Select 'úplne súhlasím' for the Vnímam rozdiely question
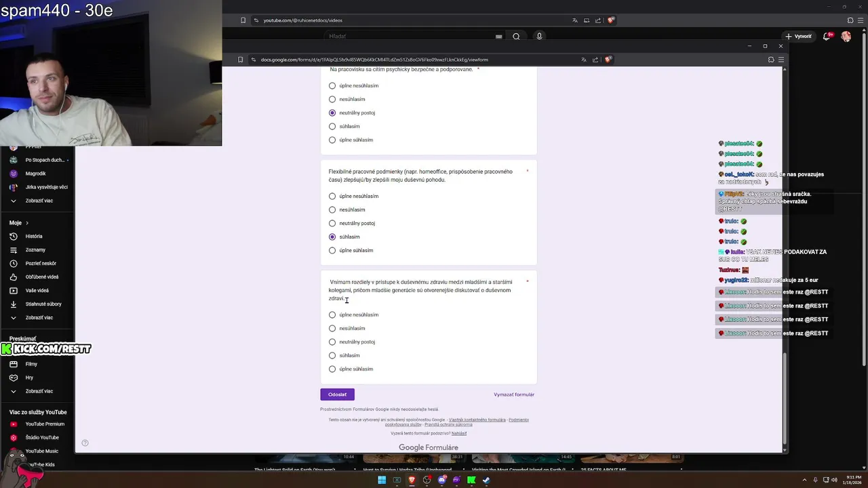The height and width of the screenshot is (488, 868). click(332, 369)
